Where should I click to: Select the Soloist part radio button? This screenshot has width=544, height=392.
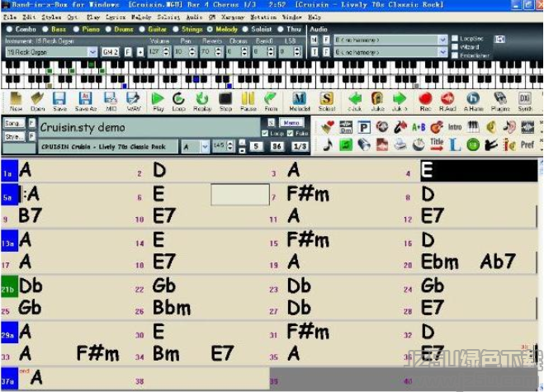[245, 29]
